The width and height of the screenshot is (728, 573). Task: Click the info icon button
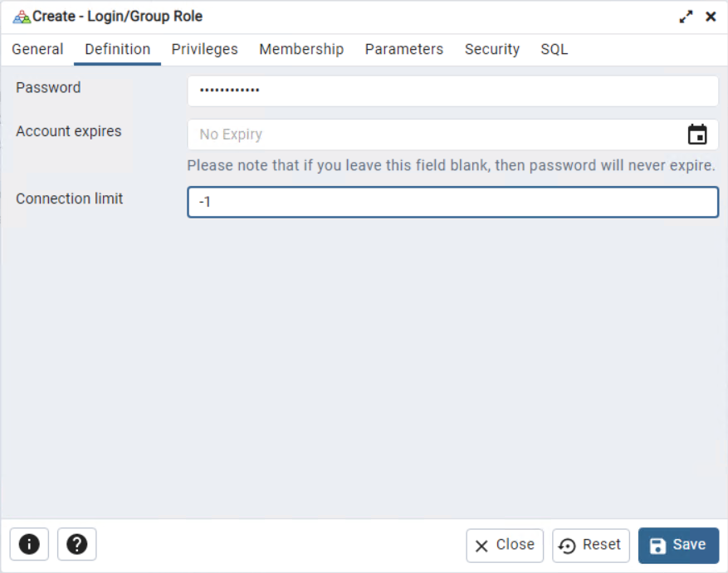tap(29, 545)
